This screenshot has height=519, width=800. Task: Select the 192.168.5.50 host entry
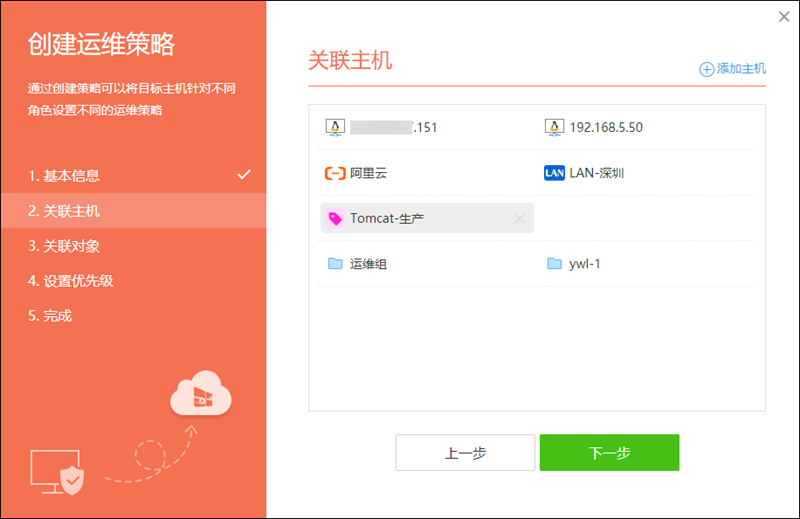(x=606, y=127)
